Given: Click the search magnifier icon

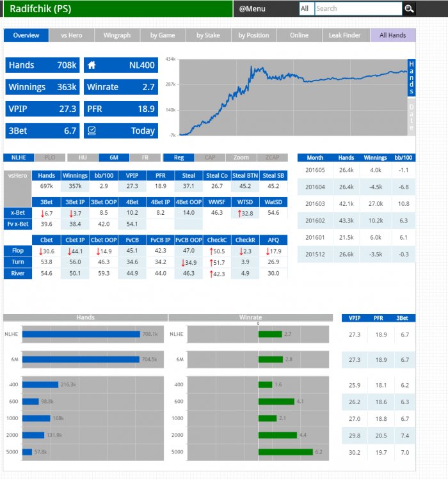Looking at the screenshot, I should 409,8.
